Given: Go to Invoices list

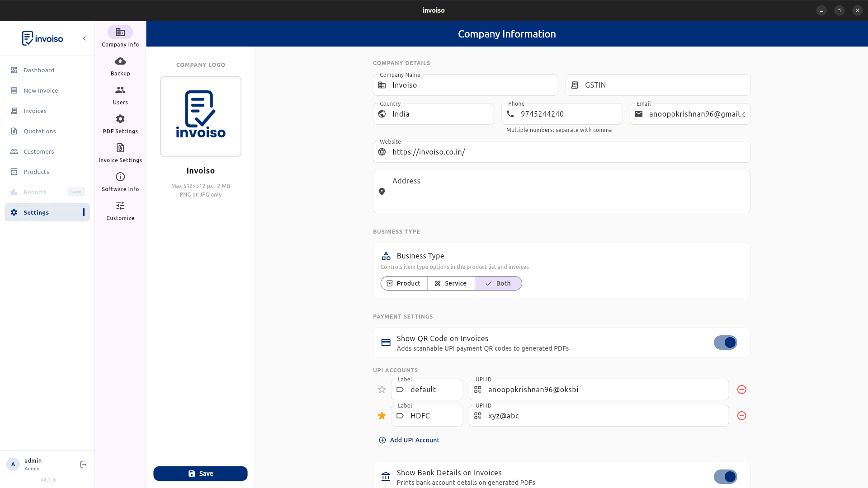Looking at the screenshot, I should coord(47,111).
